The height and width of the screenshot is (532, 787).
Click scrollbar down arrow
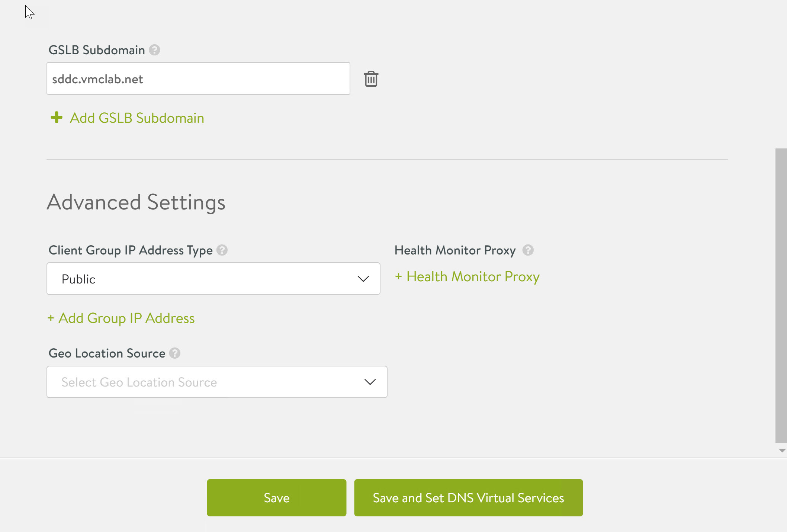782,451
